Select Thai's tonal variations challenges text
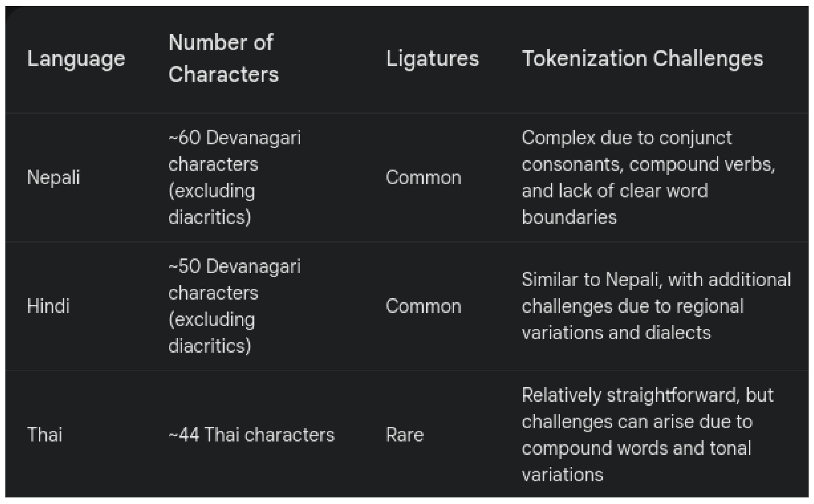This screenshot has width=814, height=504. coord(647,435)
